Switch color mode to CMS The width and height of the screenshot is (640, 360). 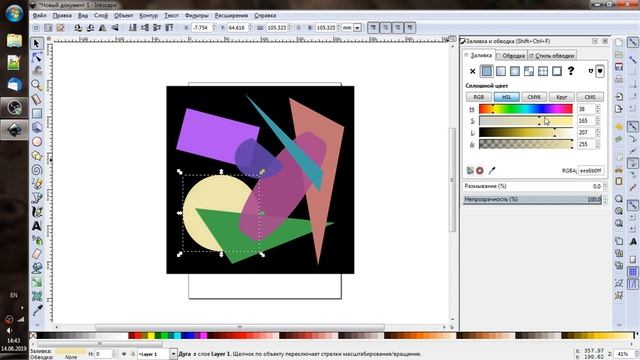[x=590, y=97]
